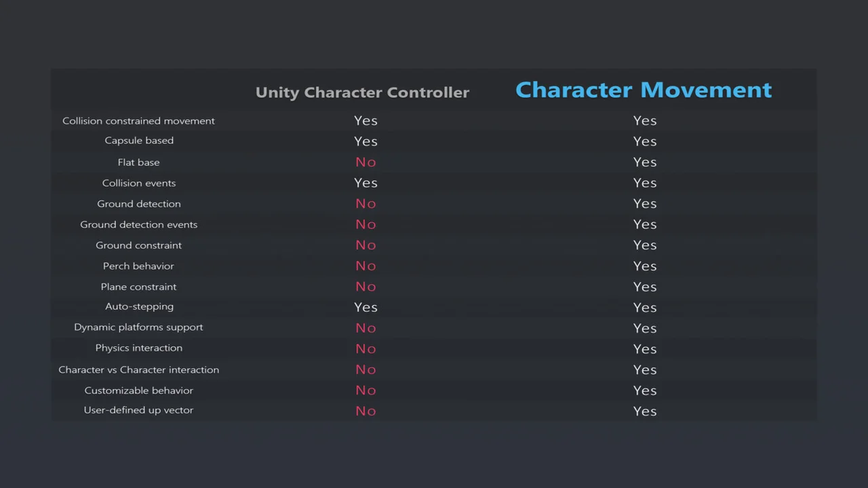Click the "Dynamic platforms support" label
Image resolution: width=868 pixels, height=488 pixels.
click(138, 327)
